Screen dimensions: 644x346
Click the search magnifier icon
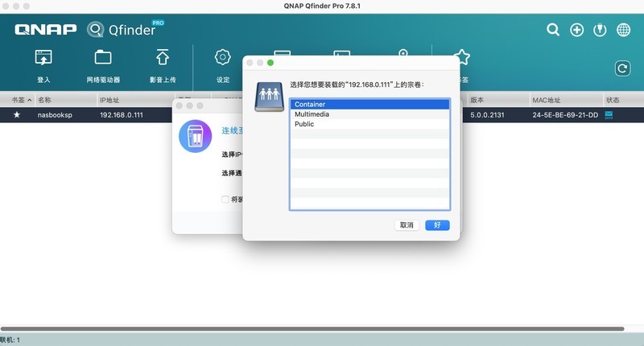[553, 30]
